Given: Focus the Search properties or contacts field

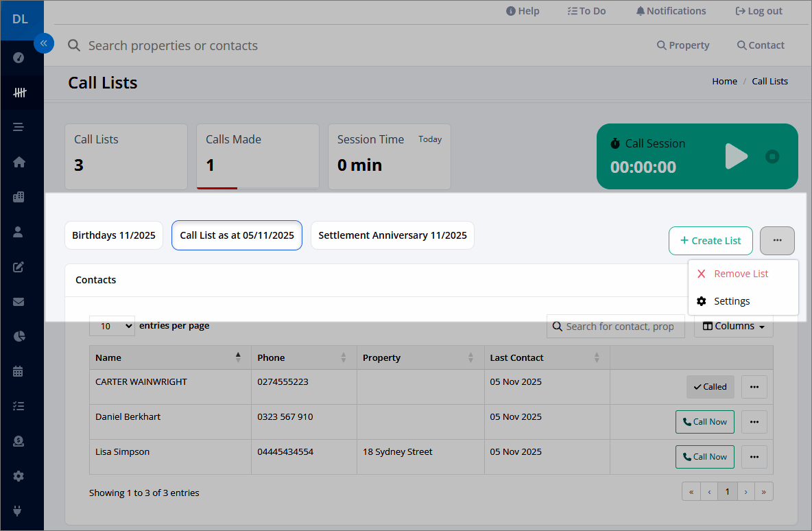Looking at the screenshot, I should [173, 45].
